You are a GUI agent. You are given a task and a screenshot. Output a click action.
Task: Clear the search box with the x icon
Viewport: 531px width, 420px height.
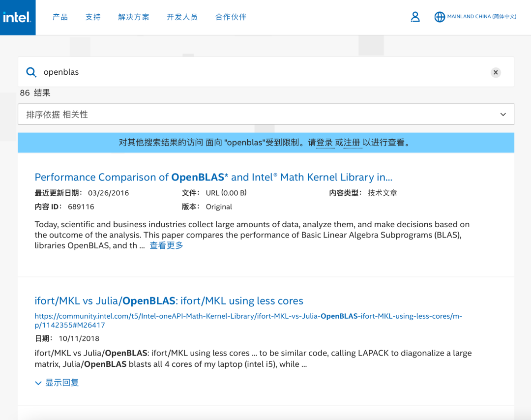click(496, 72)
